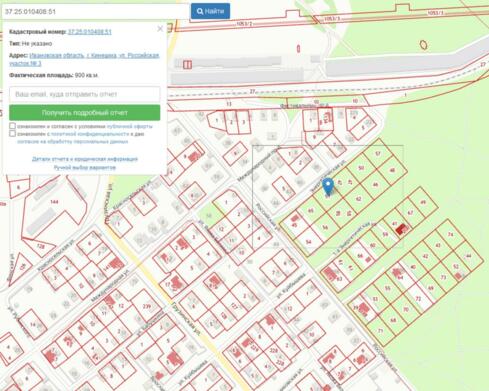Click the dark red building in parcel 41
Viewport: 489px width, 391px height.
pos(401,229)
